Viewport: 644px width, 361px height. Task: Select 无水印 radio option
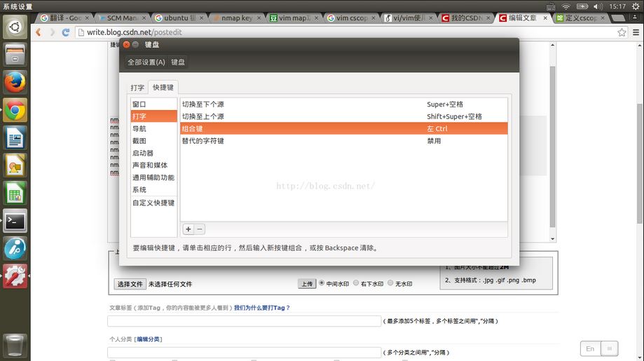390,283
